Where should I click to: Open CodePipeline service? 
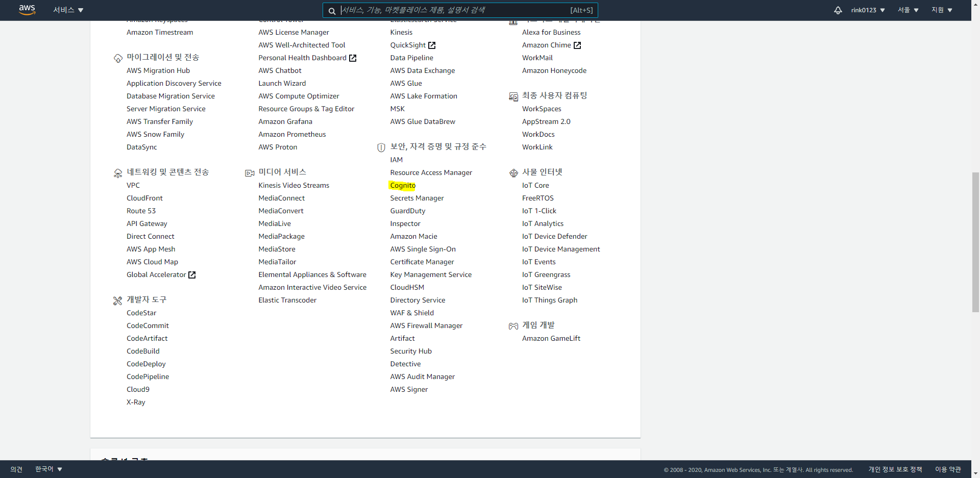[148, 377]
